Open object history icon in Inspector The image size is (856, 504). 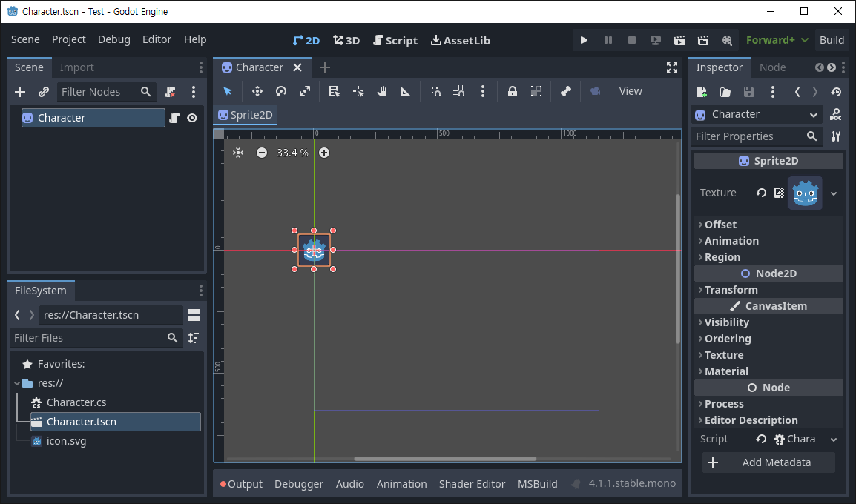(836, 92)
